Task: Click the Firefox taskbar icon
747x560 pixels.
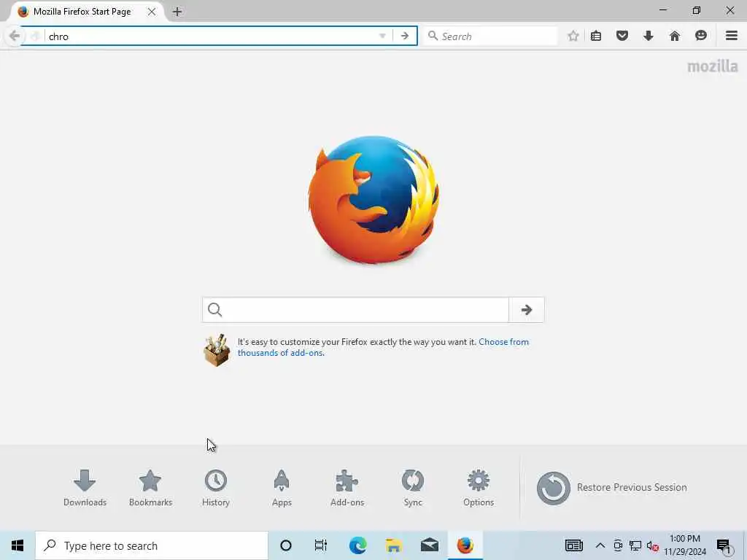Action: [465, 545]
